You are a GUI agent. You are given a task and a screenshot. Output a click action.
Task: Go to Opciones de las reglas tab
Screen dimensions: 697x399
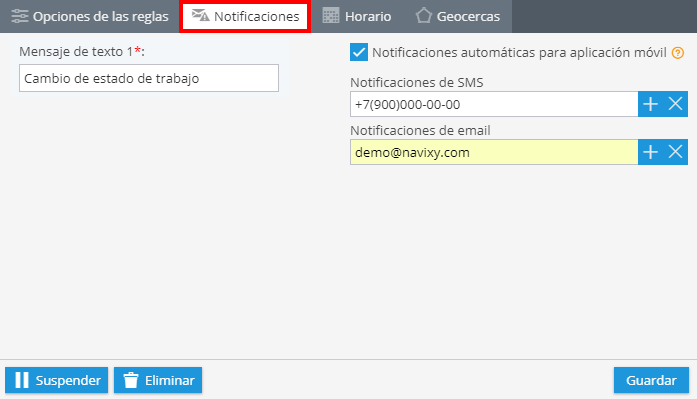[89, 16]
